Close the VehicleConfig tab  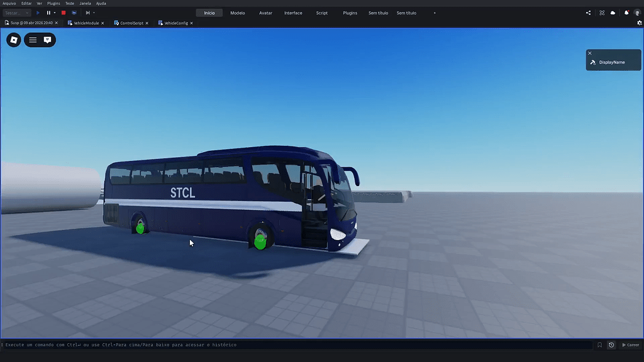pos(191,23)
